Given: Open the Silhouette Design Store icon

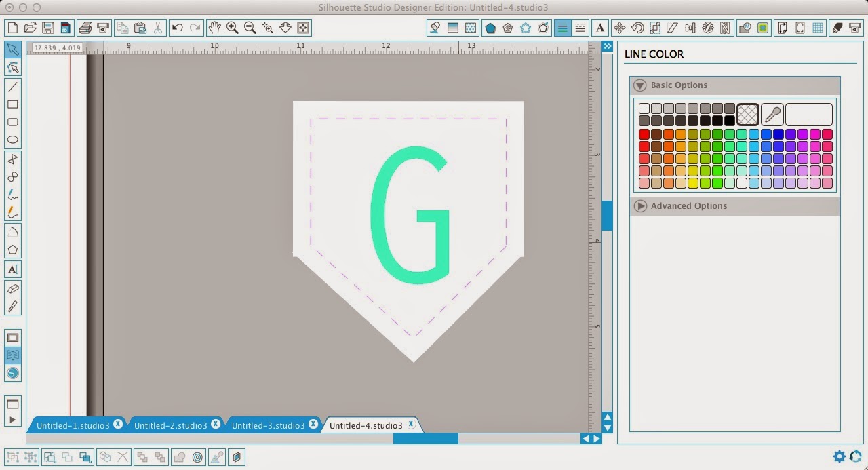Looking at the screenshot, I should tap(12, 373).
